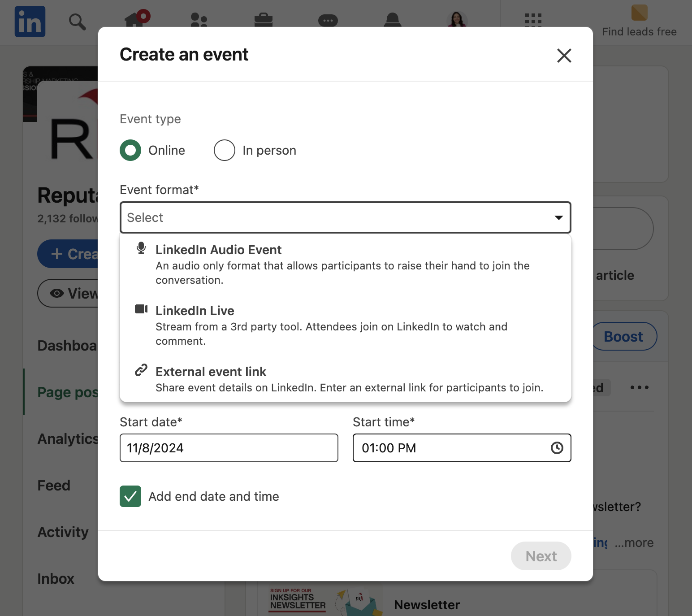Choose the LinkedIn Live option
The width and height of the screenshot is (692, 616).
346,325
